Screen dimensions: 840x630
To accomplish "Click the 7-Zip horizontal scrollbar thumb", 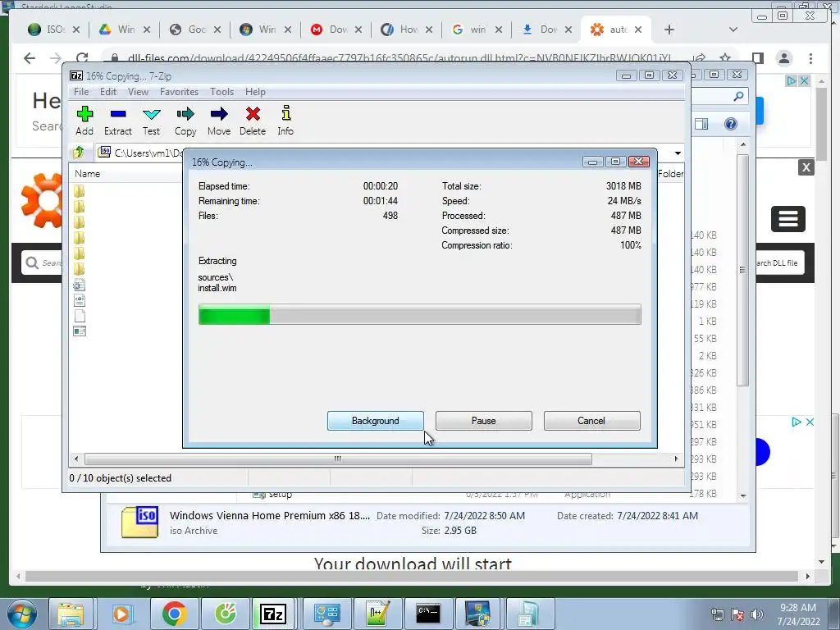I will click(338, 459).
